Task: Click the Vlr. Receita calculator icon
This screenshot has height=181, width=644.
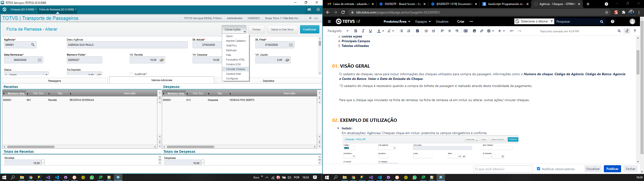Action: [x=162, y=60]
